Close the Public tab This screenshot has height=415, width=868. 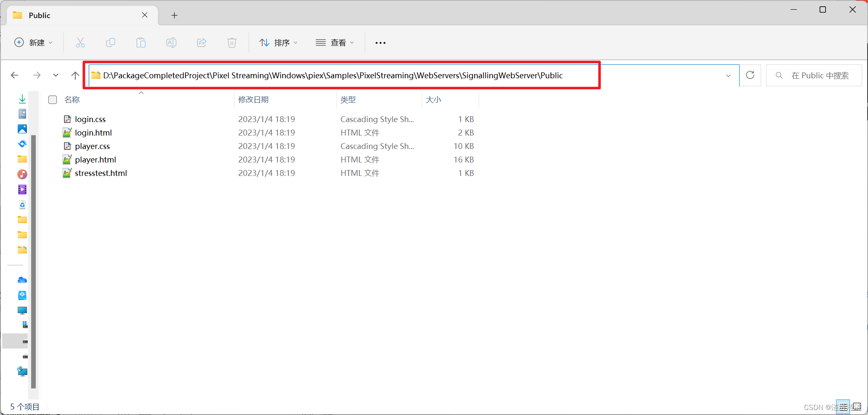145,15
